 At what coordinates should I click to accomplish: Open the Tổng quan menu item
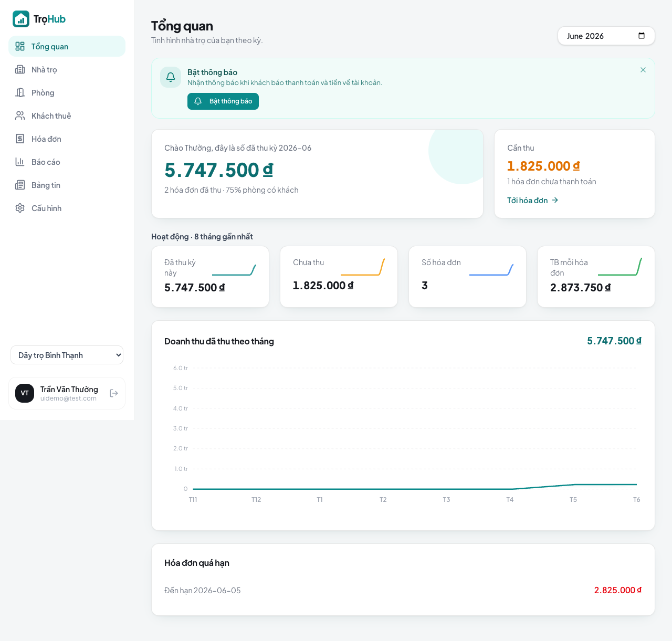(x=67, y=46)
